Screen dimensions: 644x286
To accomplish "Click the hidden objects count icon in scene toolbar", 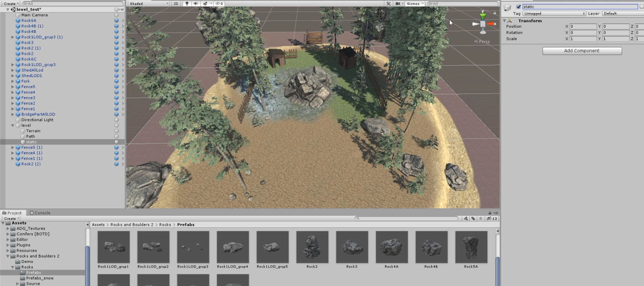I will [219, 4].
